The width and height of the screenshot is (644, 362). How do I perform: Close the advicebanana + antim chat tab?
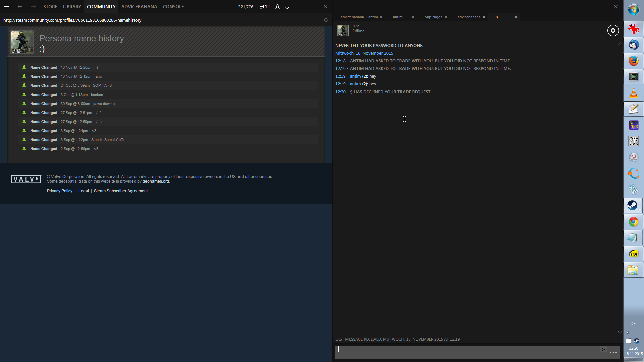(381, 17)
